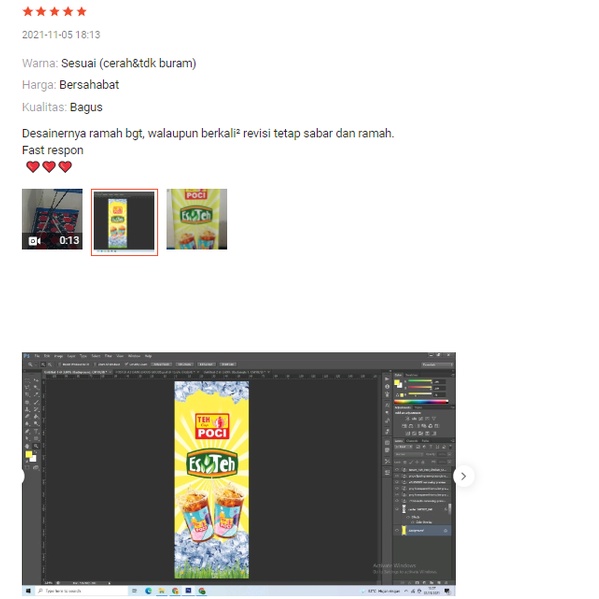Open the workspace switcher dropdown
The image size is (599, 599).
coord(437,364)
